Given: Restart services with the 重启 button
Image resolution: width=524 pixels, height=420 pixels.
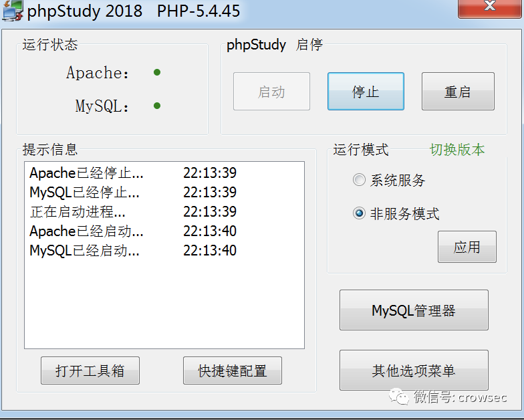Looking at the screenshot, I should tap(458, 91).
